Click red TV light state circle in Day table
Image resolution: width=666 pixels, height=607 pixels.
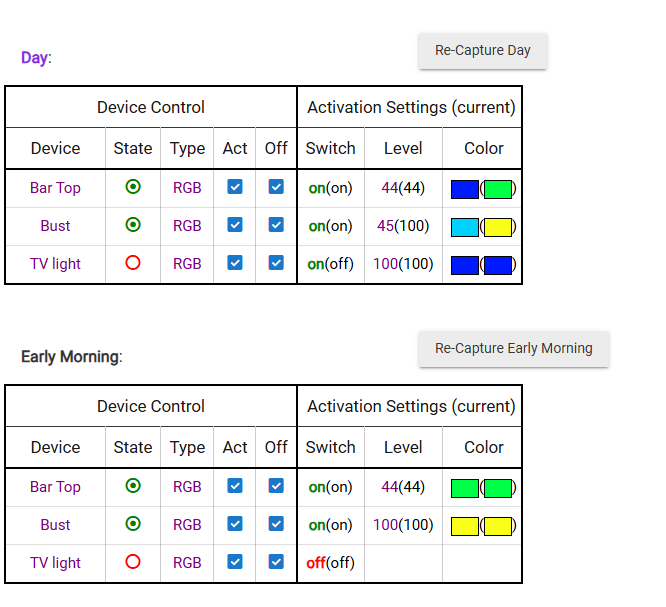coord(133,263)
